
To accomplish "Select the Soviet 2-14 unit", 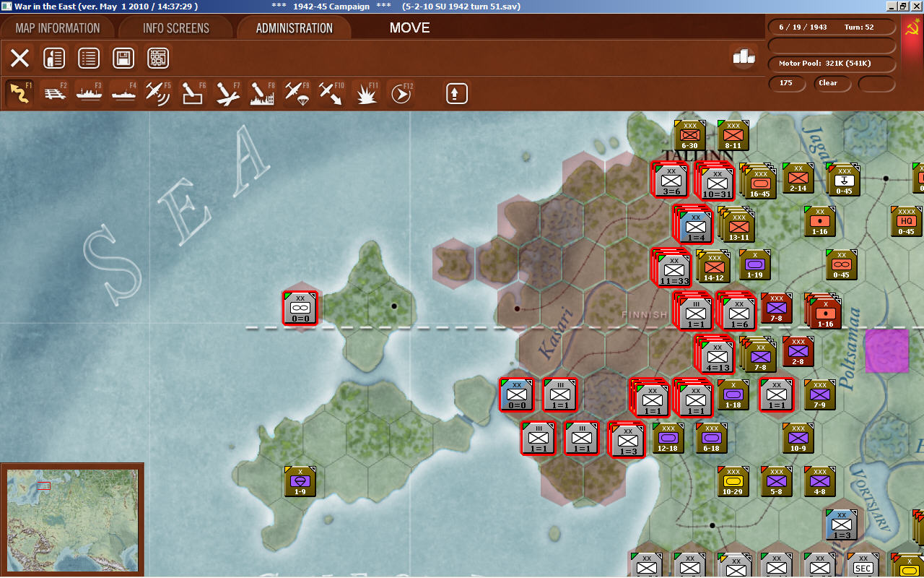I will (798, 178).
